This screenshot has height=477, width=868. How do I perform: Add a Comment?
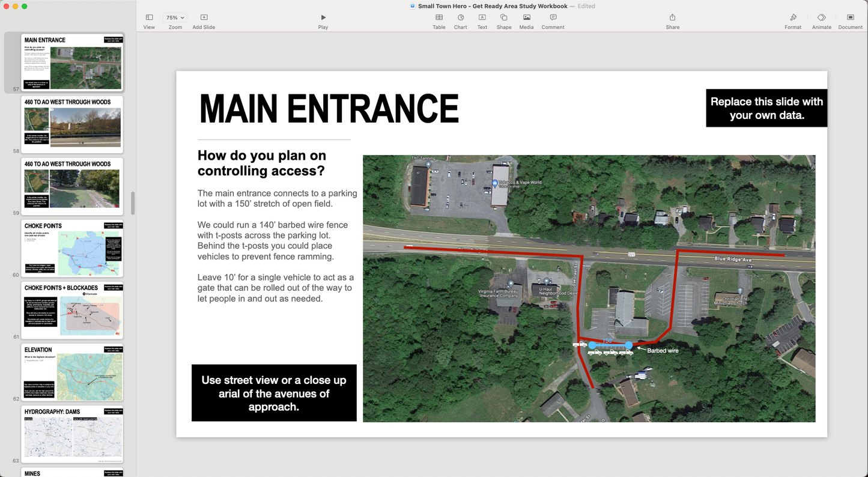point(553,21)
